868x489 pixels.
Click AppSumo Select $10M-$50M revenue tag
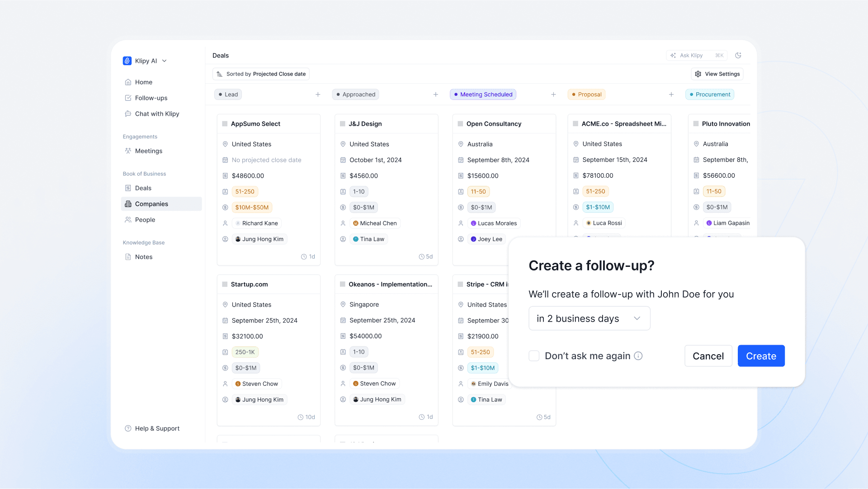(252, 208)
